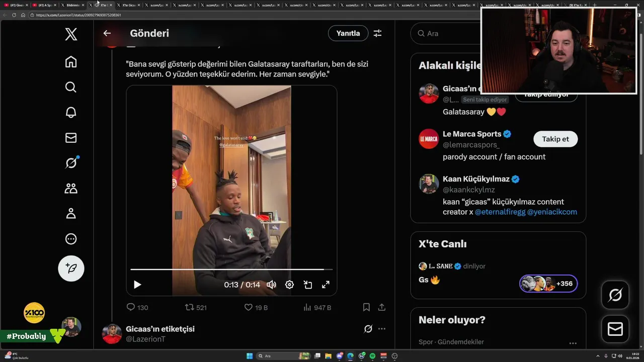Click the compose post feather button
The image size is (644, 362).
pyautogui.click(x=71, y=268)
